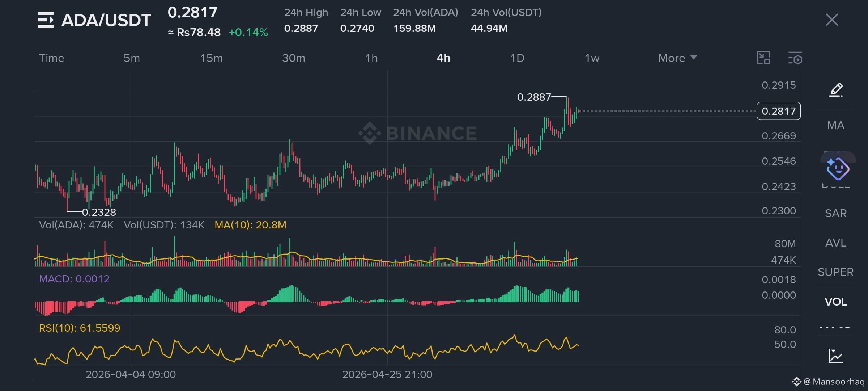868x391 pixels.
Task: Click the 80.0 RSI axis label
Action: pos(785,330)
